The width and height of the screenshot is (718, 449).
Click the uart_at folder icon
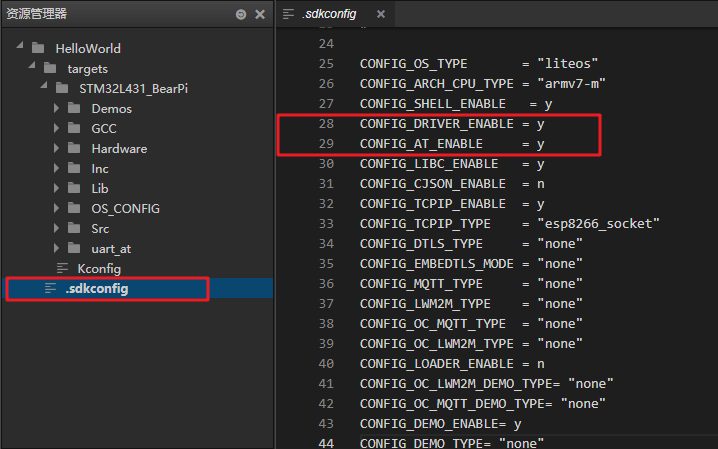coord(74,248)
